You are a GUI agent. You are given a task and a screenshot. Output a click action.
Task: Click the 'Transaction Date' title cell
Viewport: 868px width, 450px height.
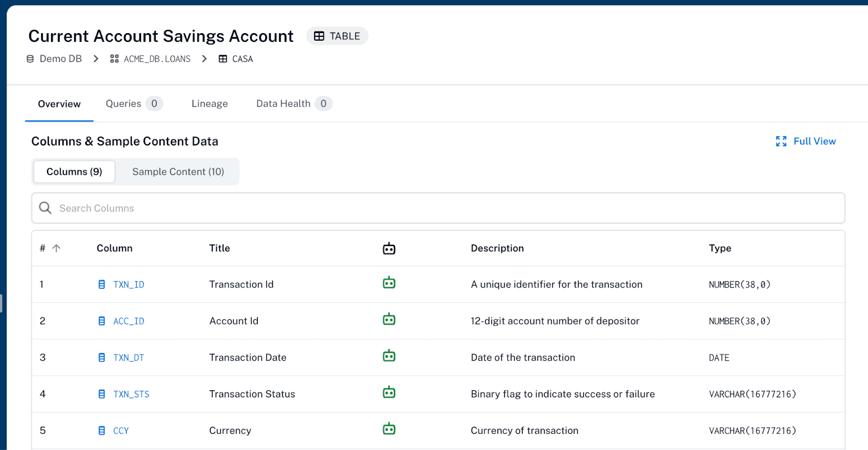pyautogui.click(x=248, y=357)
